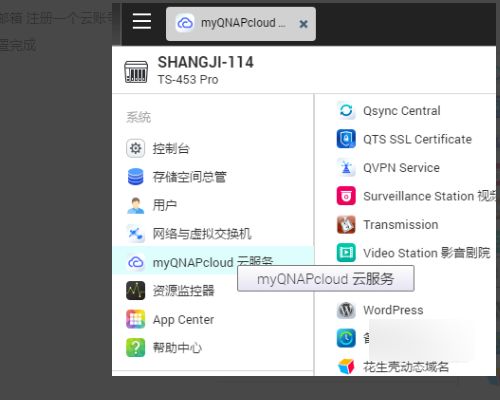Image resolution: width=500 pixels, height=400 pixels.
Task: Click the TS-453 Pro model label
Action: click(188, 80)
